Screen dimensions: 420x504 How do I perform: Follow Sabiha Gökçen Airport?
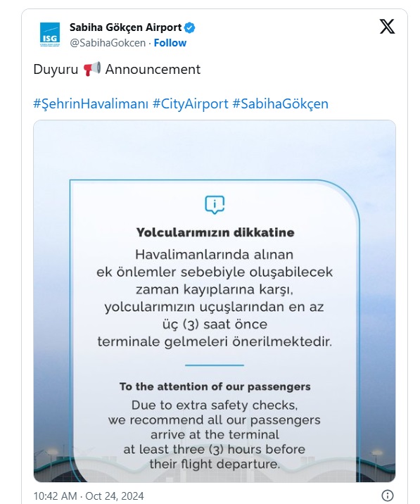click(x=170, y=43)
